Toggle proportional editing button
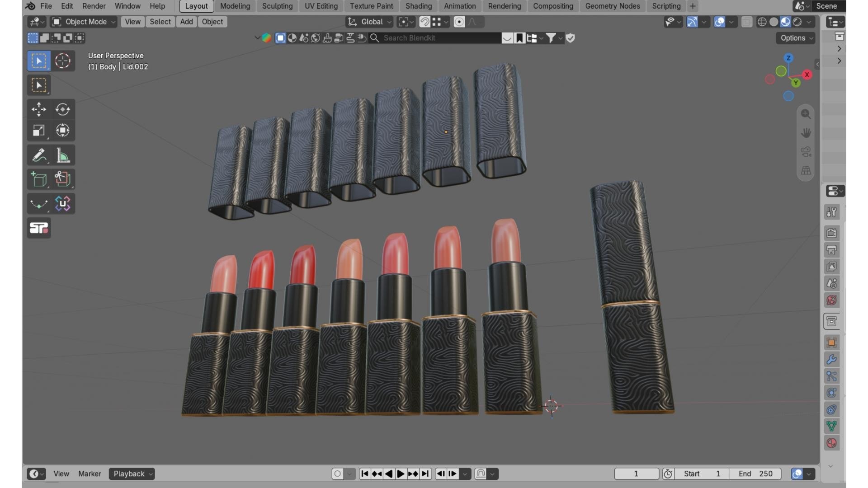Image resolution: width=868 pixels, height=488 pixels. [459, 22]
